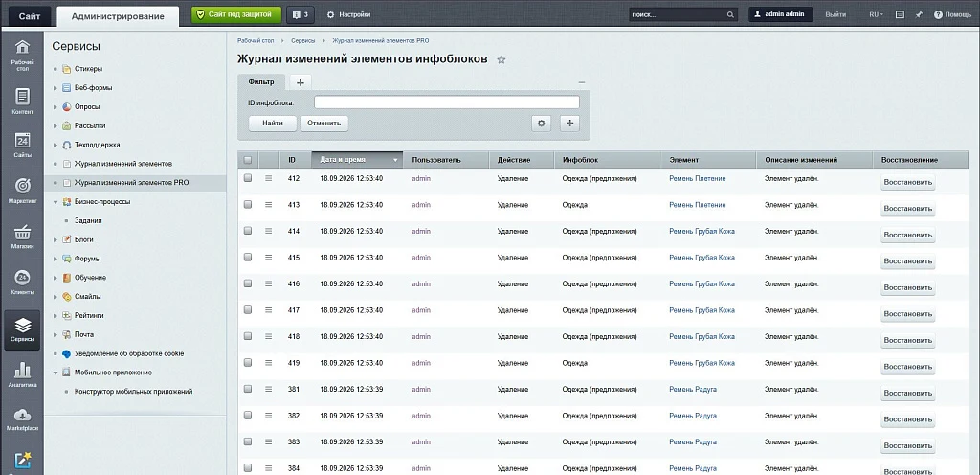980x475 pixels.
Task: Check the row 414 checkbox
Action: click(248, 231)
